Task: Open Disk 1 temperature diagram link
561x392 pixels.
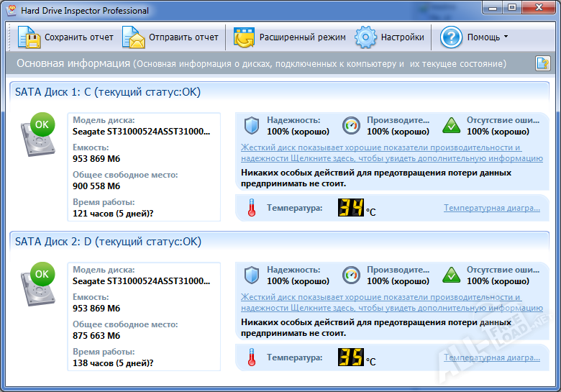Action: pyautogui.click(x=491, y=208)
